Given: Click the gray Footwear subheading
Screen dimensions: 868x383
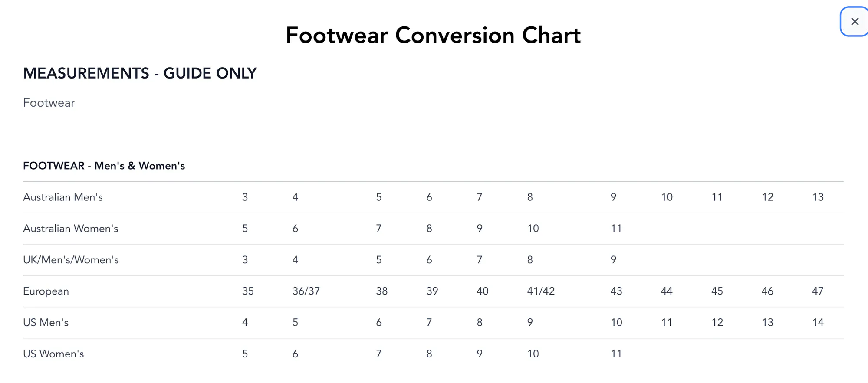Looking at the screenshot, I should [49, 103].
